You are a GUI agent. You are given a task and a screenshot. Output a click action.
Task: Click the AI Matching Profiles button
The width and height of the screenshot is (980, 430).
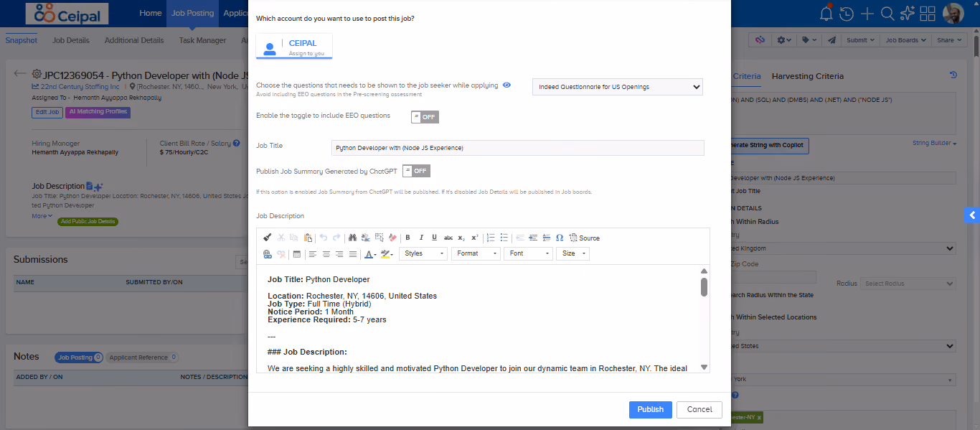pos(98,112)
